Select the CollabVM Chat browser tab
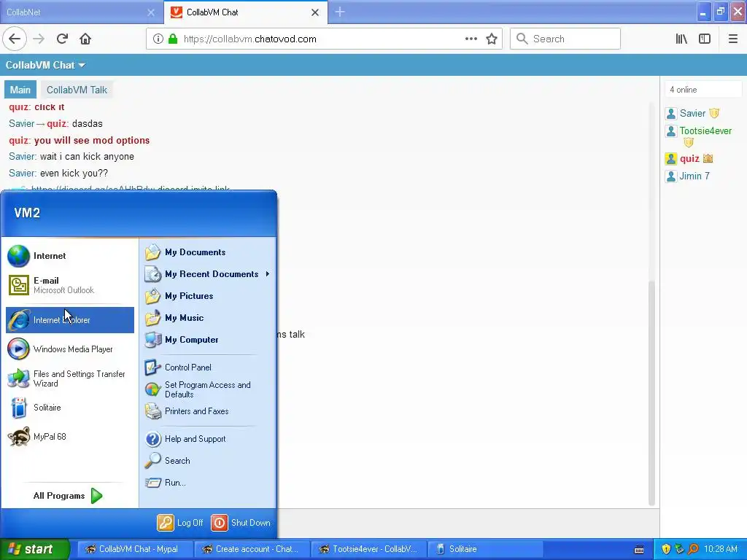 coord(245,12)
